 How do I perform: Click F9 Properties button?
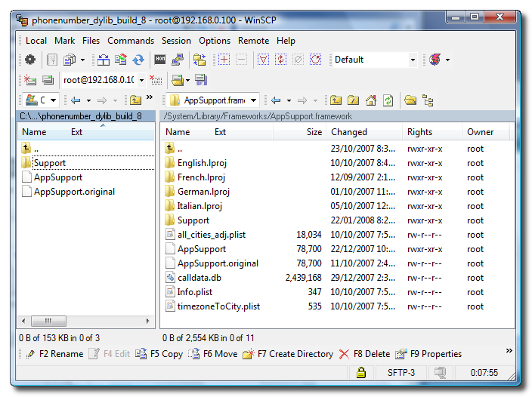428,354
